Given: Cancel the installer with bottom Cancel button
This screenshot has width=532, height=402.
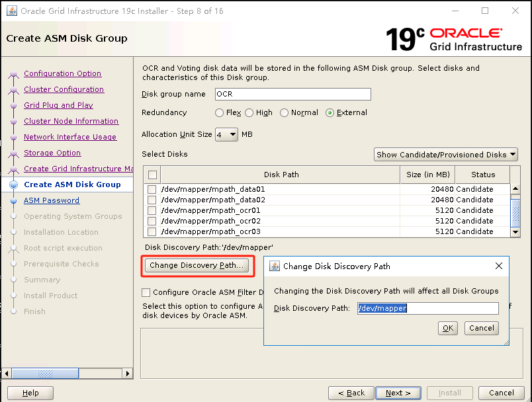Looking at the screenshot, I should (502, 393).
